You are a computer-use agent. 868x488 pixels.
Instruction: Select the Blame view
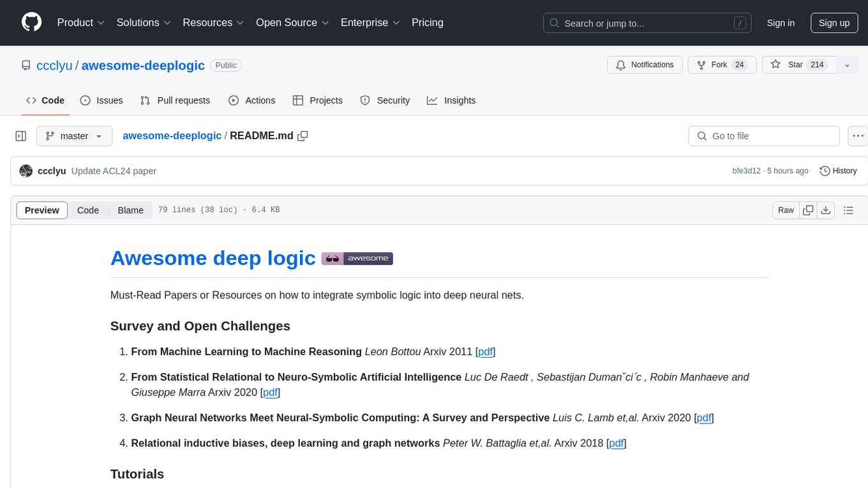coord(131,210)
